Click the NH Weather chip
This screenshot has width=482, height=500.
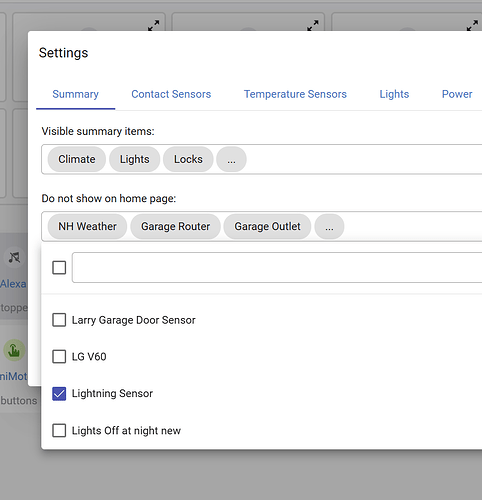click(x=87, y=227)
